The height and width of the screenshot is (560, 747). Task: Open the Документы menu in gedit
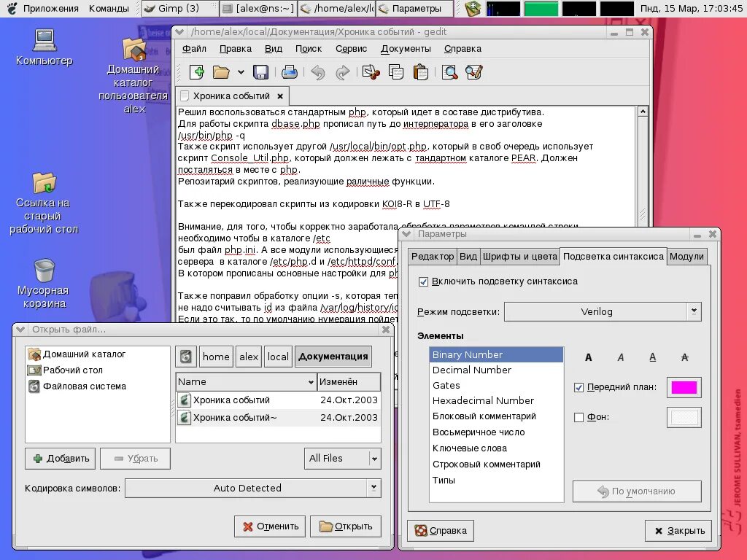coord(406,49)
